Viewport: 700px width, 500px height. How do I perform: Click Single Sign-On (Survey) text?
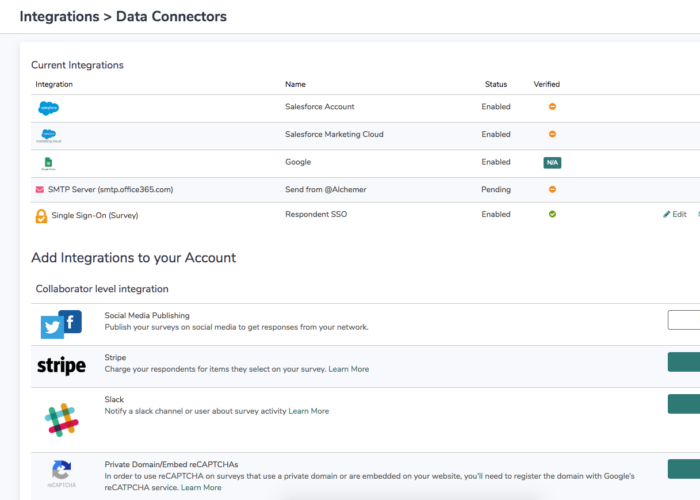click(x=95, y=216)
